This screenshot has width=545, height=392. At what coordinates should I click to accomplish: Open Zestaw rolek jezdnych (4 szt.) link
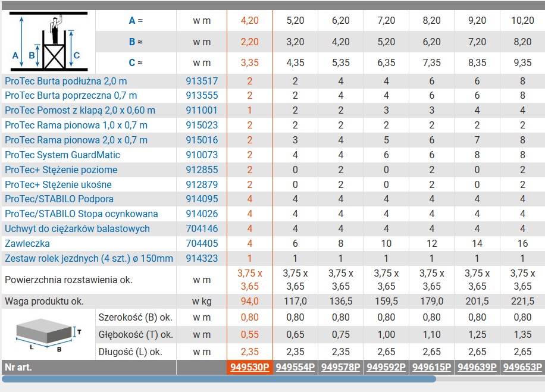tap(89, 259)
